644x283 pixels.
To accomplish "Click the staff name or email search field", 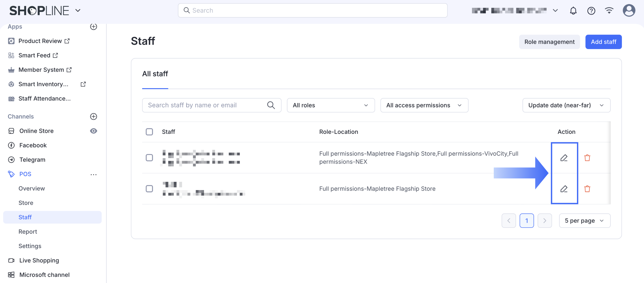I will coord(206,105).
